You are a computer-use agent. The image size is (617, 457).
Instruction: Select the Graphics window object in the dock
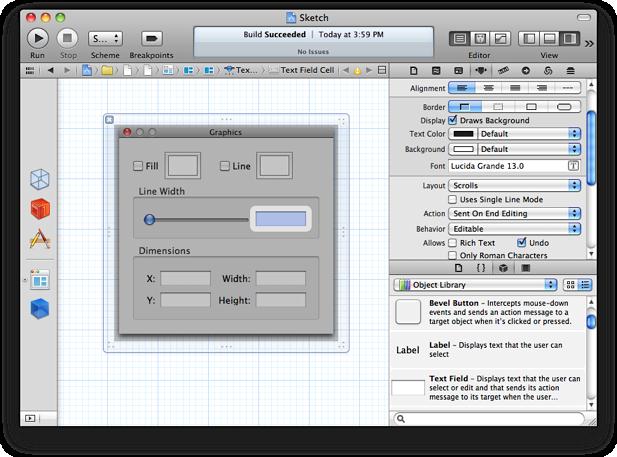(x=39, y=279)
